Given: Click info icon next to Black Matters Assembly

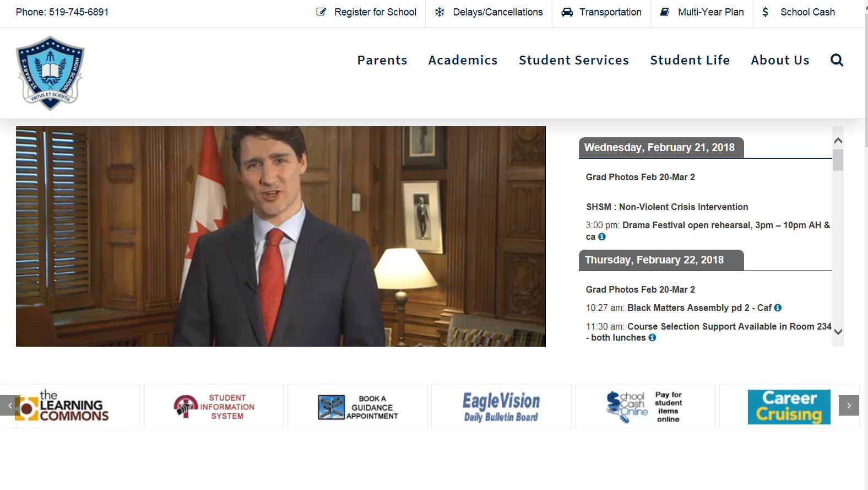Looking at the screenshot, I should (778, 308).
